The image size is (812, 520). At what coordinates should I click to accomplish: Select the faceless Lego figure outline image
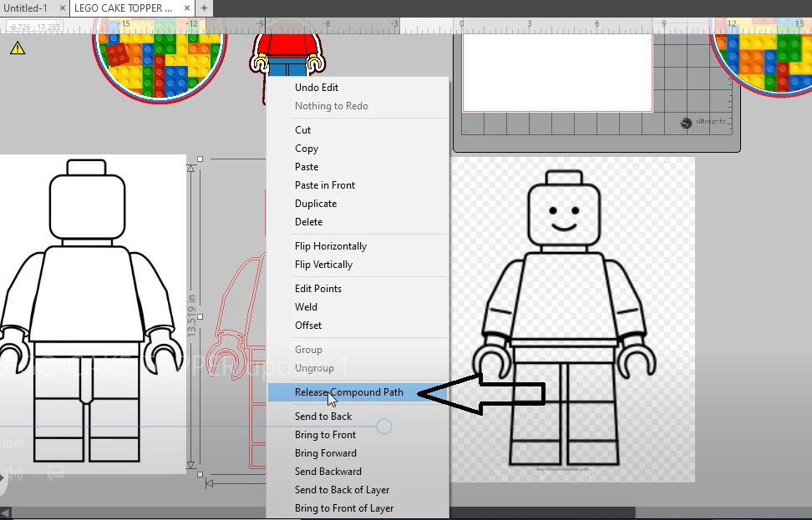coord(92,314)
